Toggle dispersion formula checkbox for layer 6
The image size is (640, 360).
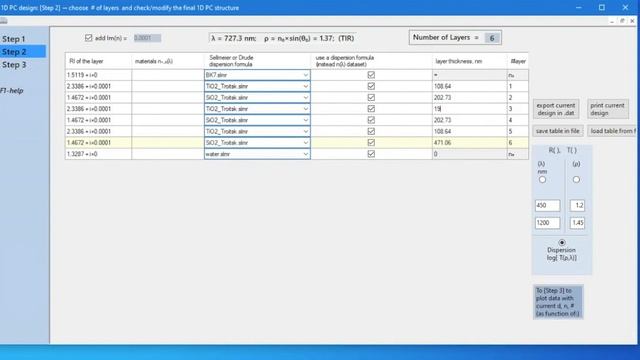371,143
